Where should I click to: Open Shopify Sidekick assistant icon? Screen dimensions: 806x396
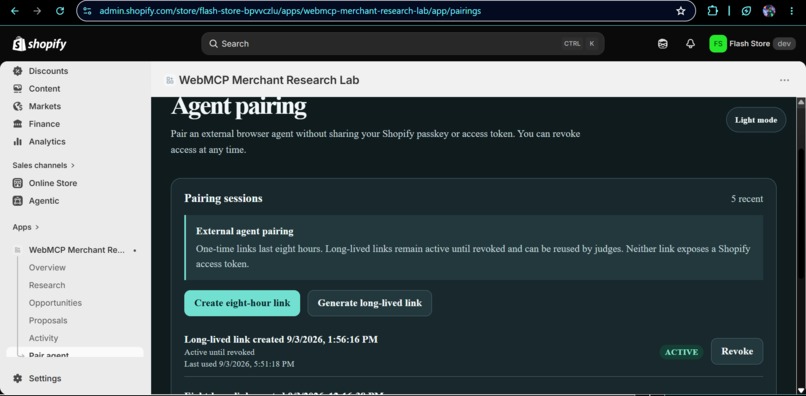[663, 44]
